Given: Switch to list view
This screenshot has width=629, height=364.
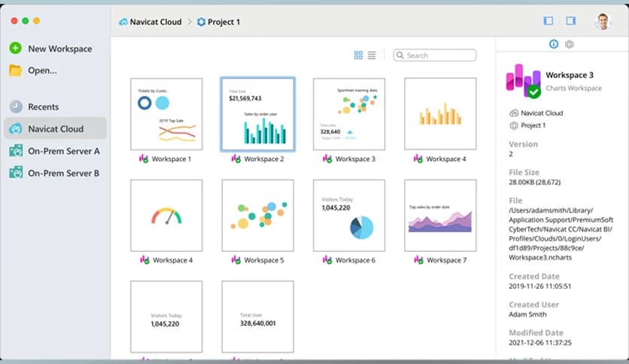Looking at the screenshot, I should pos(372,55).
